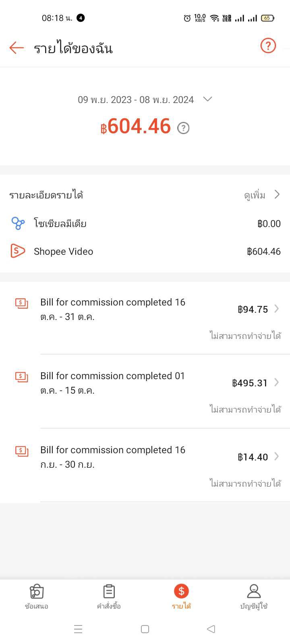The image size is (290, 644).
Task: Tap the Shopee Video icon
Action: (x=18, y=251)
